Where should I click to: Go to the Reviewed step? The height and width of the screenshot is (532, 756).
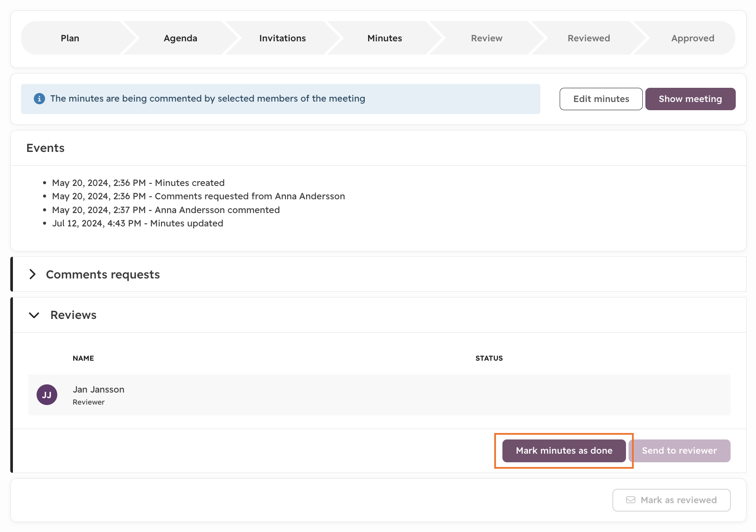589,38
